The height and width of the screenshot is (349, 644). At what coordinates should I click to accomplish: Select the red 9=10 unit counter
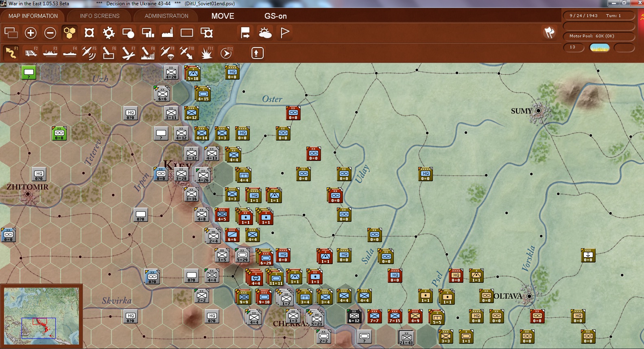[264, 297]
